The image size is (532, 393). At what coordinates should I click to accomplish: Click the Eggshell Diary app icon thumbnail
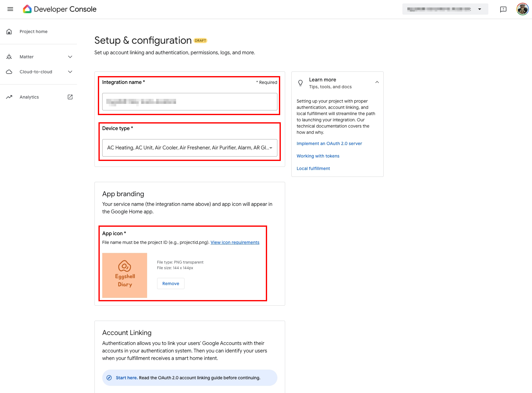(x=125, y=275)
